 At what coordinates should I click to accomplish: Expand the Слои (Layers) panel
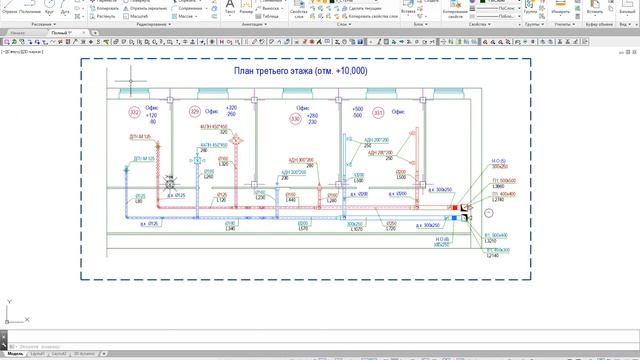(x=344, y=24)
